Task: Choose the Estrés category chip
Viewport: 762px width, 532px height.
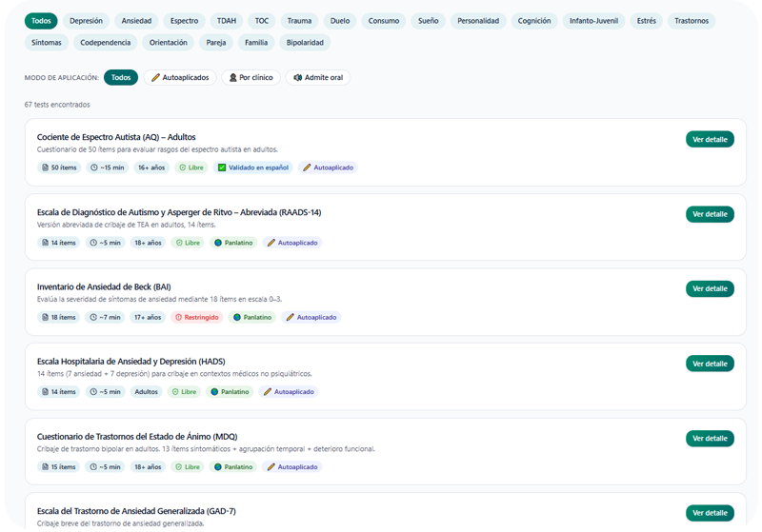Action: [647, 21]
